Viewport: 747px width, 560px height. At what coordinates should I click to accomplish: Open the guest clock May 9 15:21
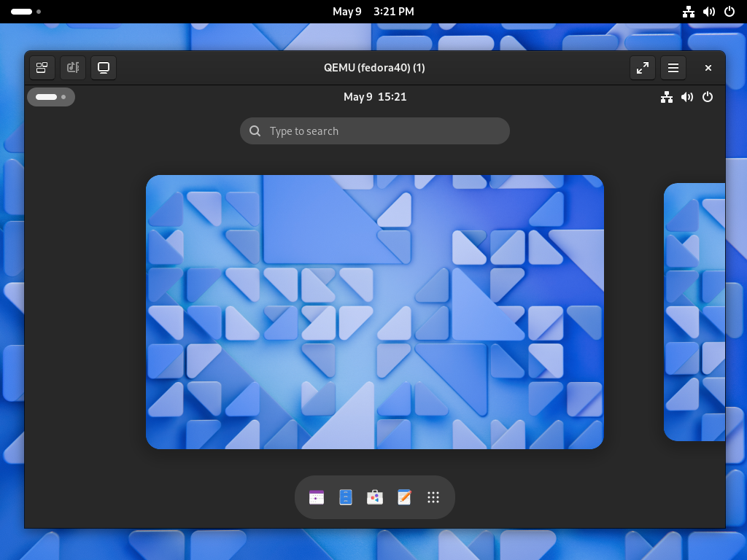point(375,97)
